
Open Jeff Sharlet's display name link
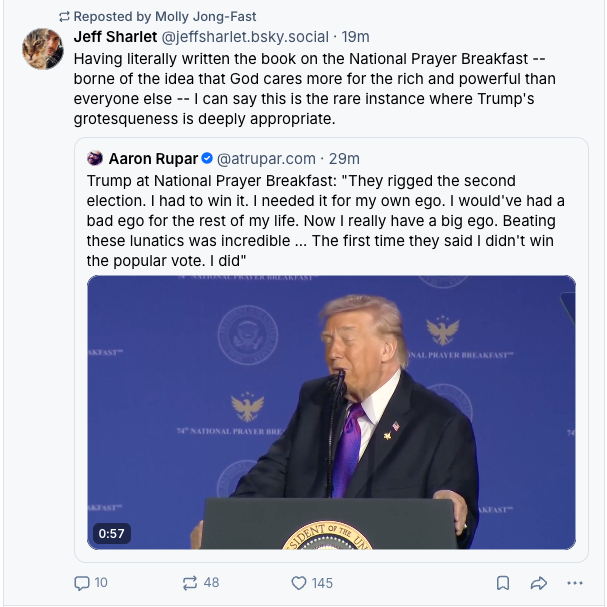point(115,37)
